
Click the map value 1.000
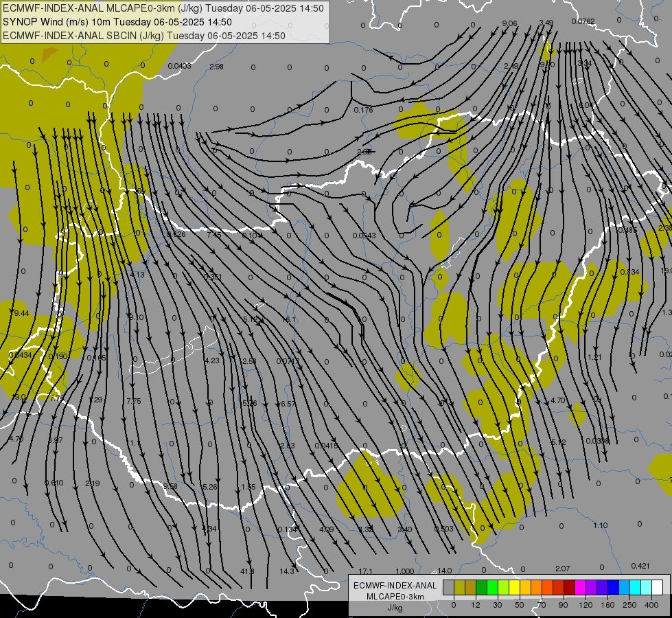(x=404, y=572)
